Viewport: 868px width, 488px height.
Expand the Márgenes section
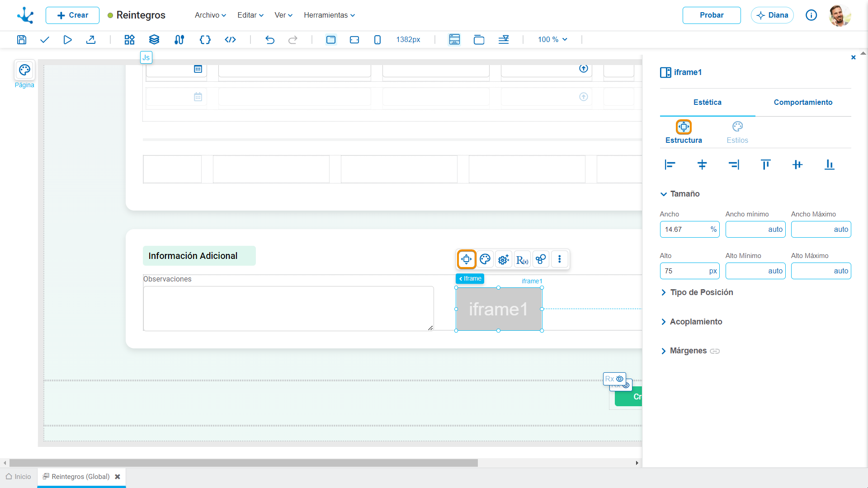click(x=684, y=351)
